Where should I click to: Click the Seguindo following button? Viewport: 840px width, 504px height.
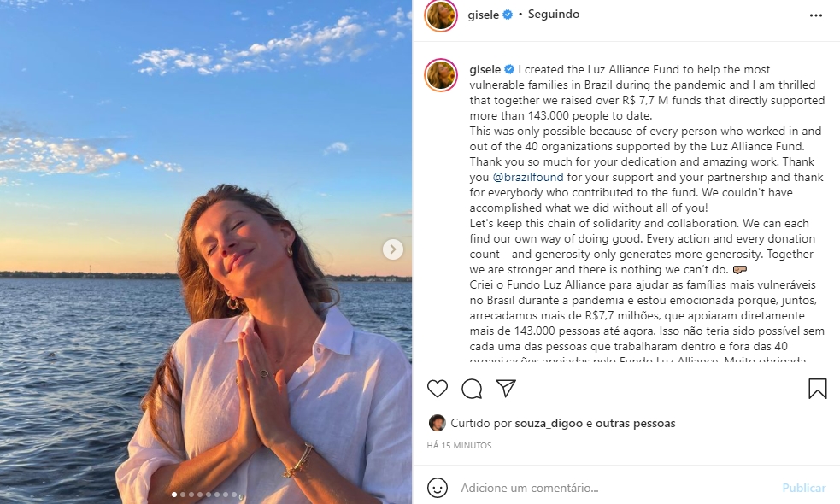click(x=554, y=15)
